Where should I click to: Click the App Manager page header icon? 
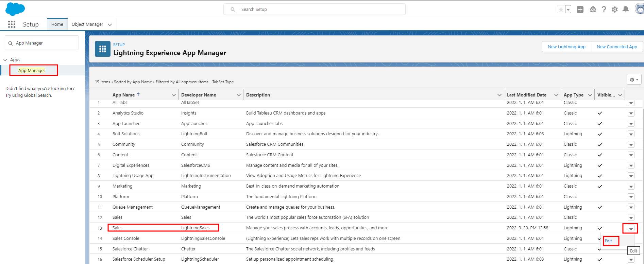point(103,49)
